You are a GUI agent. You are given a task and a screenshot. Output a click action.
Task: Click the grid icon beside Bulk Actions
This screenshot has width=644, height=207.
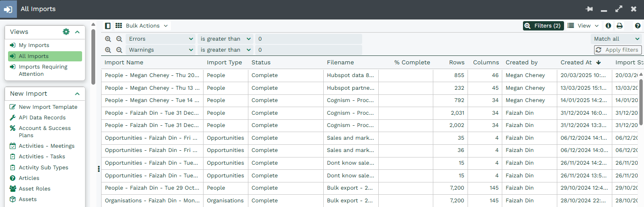coord(118,26)
